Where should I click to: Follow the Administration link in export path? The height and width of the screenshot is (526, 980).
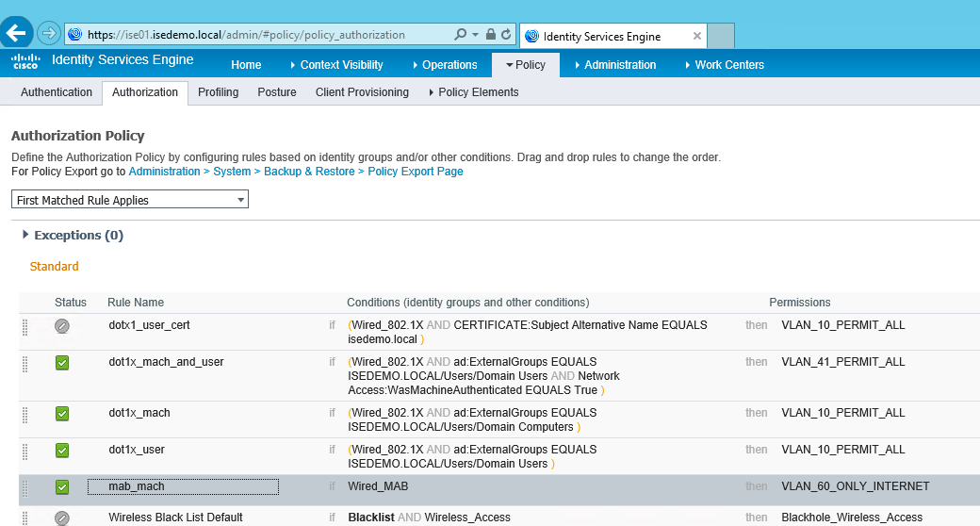[164, 172]
